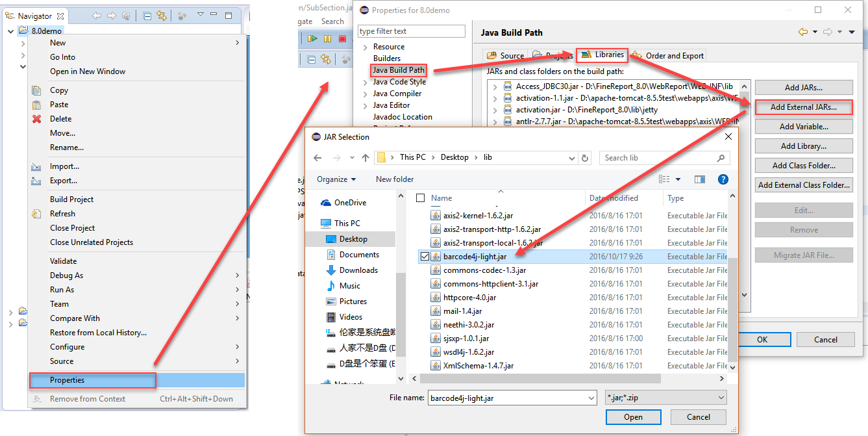868x436 pixels.
Task: Click the Navigator Back arrow icon
Action: (x=97, y=16)
